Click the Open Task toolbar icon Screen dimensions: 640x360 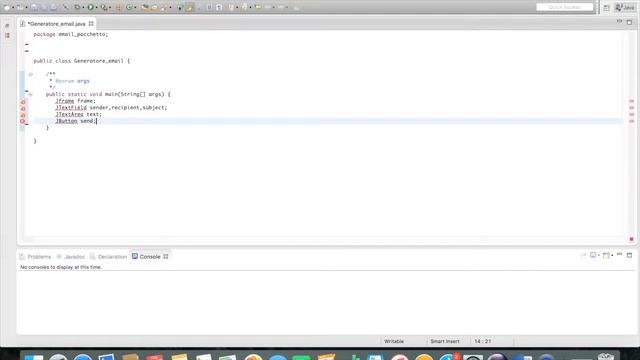154,7
